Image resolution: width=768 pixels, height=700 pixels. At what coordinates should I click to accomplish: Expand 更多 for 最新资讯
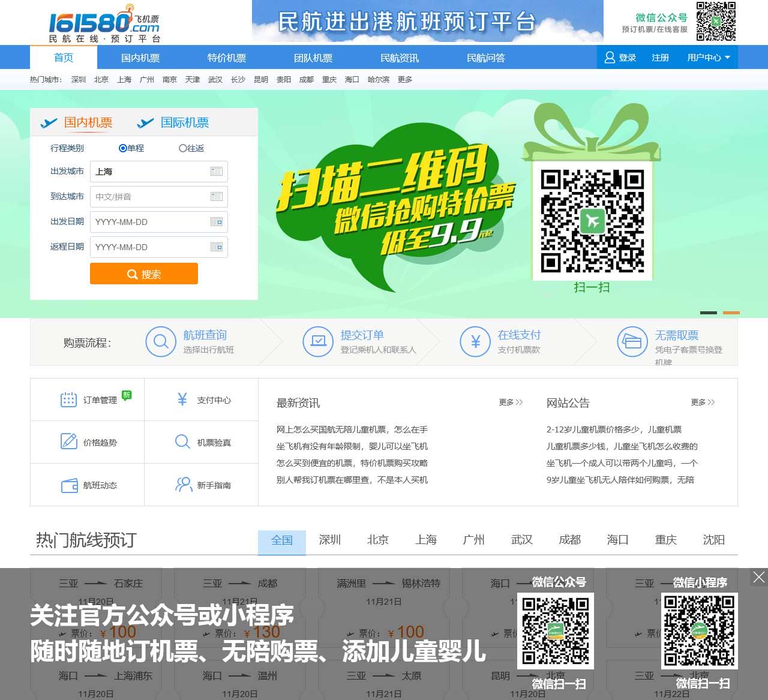pyautogui.click(x=511, y=402)
